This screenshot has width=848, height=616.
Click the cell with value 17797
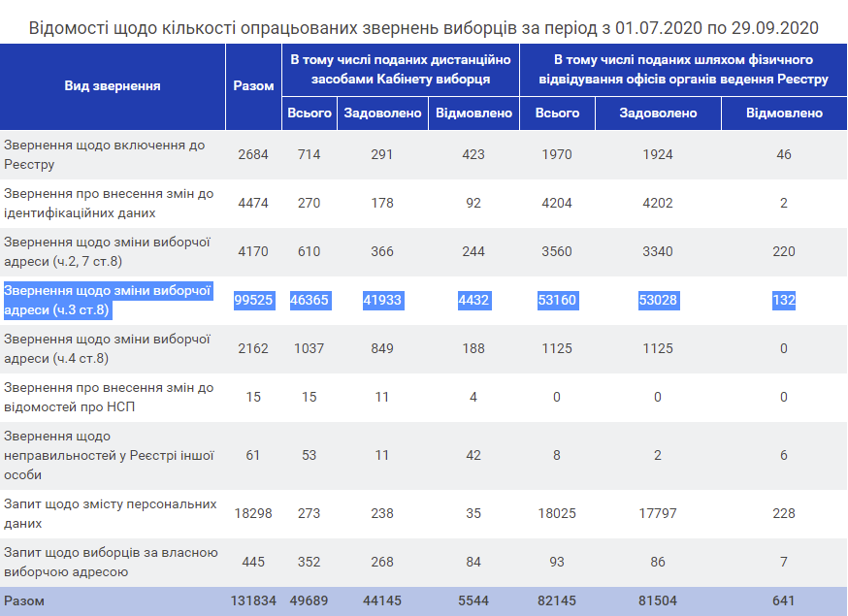tap(659, 513)
